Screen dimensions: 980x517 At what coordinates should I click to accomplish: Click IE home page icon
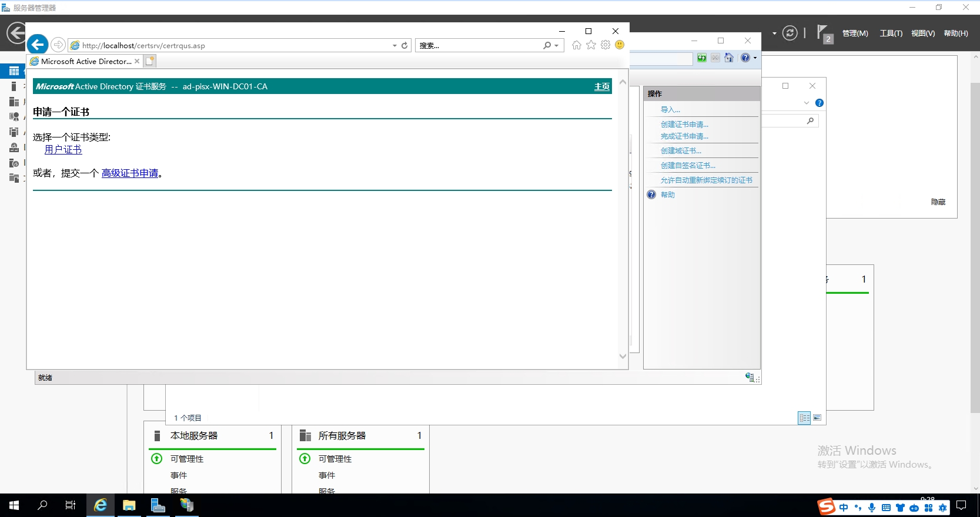[x=576, y=45]
